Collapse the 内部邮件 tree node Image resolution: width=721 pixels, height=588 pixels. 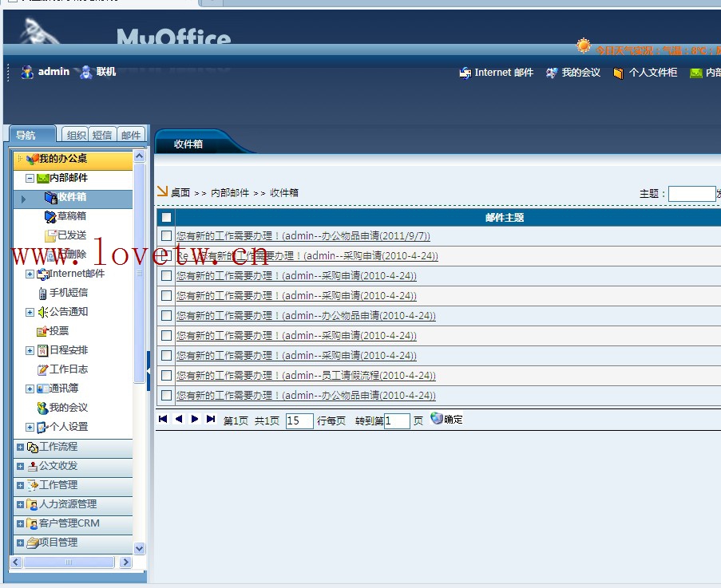point(30,179)
